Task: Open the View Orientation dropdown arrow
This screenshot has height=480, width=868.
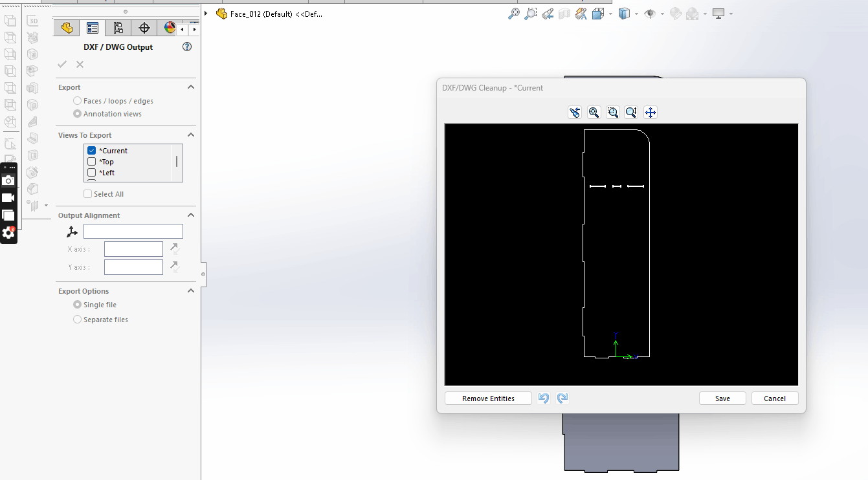Action: coord(609,14)
